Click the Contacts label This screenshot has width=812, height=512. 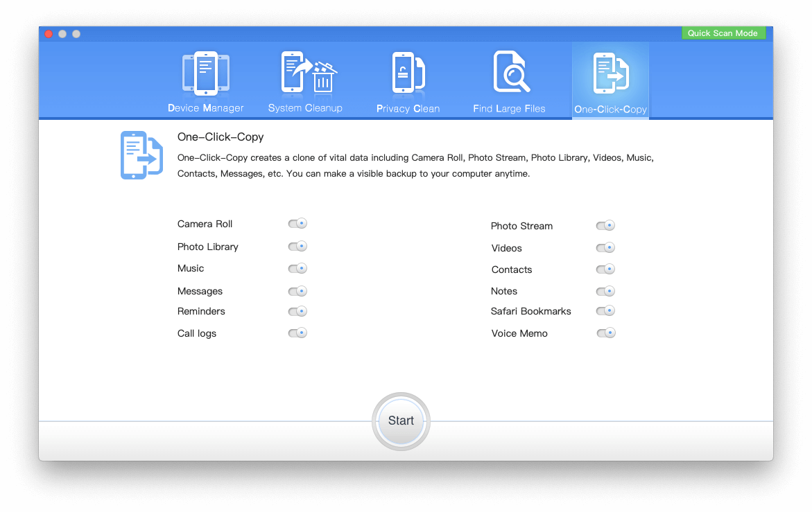(512, 270)
